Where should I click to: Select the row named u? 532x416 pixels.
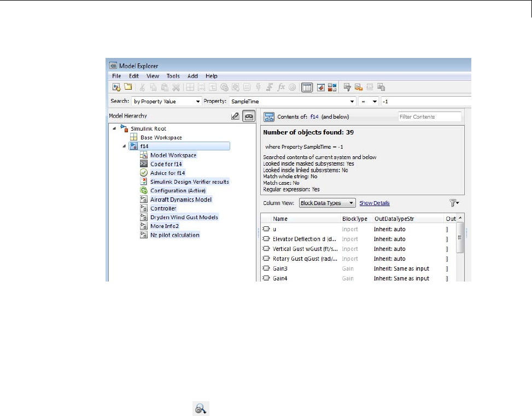(x=359, y=229)
